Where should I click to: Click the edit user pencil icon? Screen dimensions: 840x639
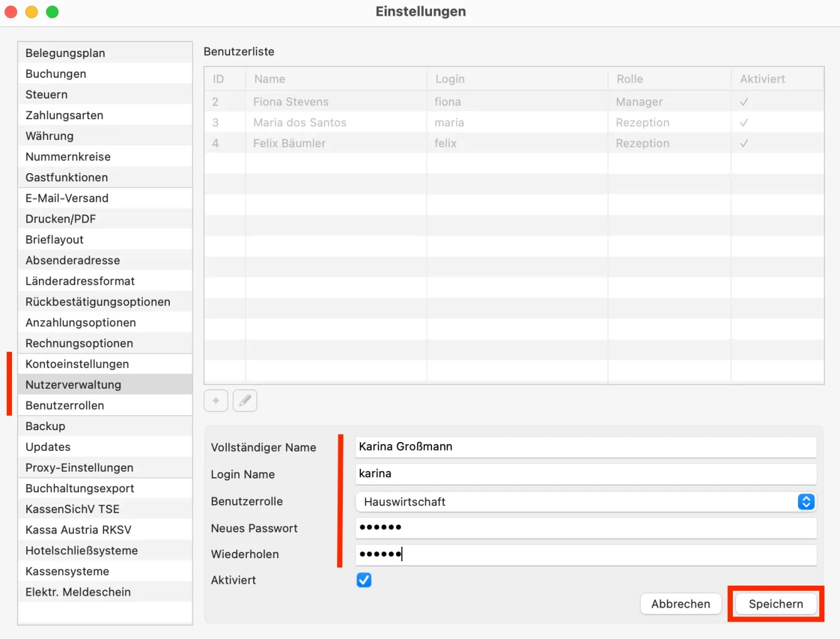pyautogui.click(x=245, y=400)
